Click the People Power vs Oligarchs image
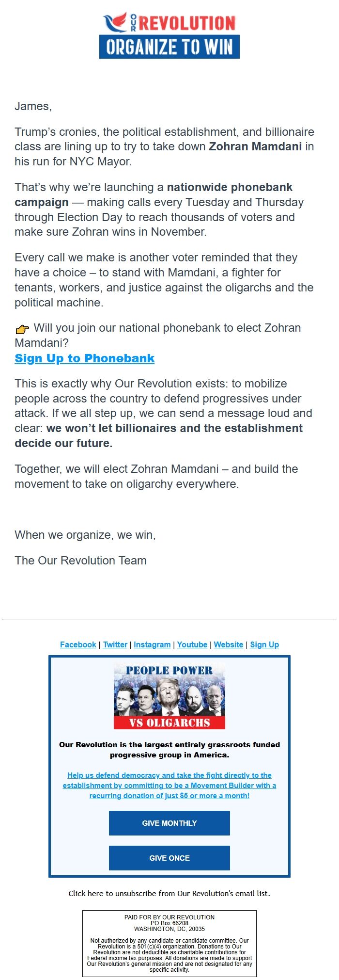 click(x=169, y=696)
